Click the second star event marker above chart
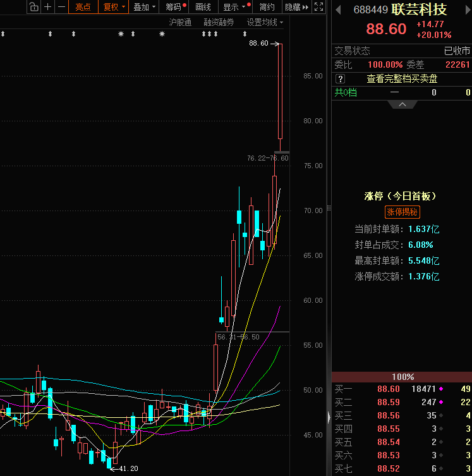 pyautogui.click(x=162, y=34)
